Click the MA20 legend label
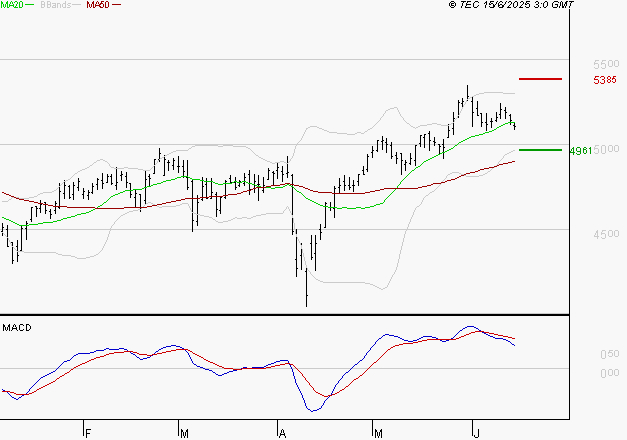Viewport: 627px width, 440px height. (12, 5)
